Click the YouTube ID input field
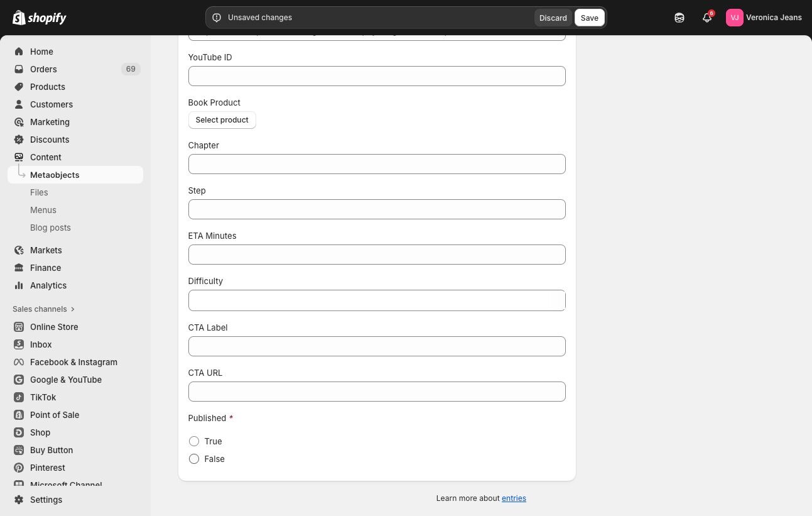Screen dimensions: 812x516 pyautogui.click(x=377, y=76)
